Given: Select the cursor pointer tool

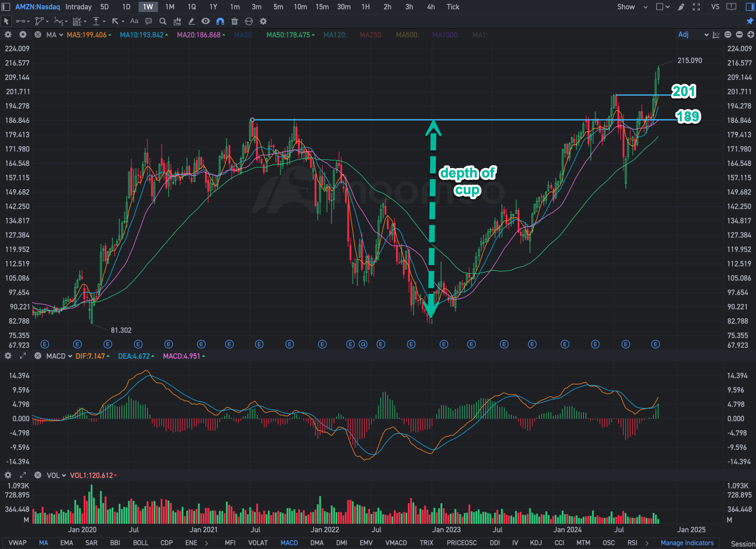Looking at the screenshot, I should 6,21.
